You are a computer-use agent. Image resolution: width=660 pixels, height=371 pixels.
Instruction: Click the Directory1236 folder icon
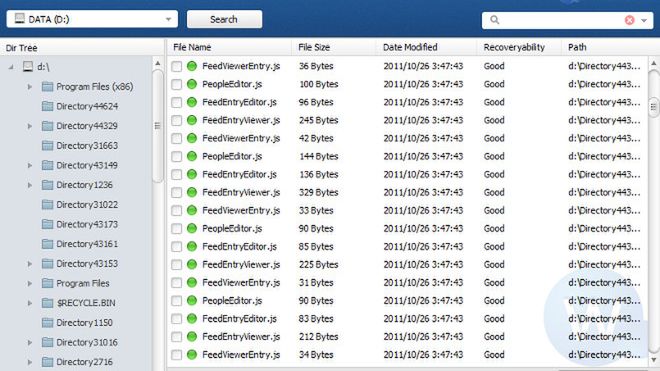pyautogui.click(x=48, y=185)
